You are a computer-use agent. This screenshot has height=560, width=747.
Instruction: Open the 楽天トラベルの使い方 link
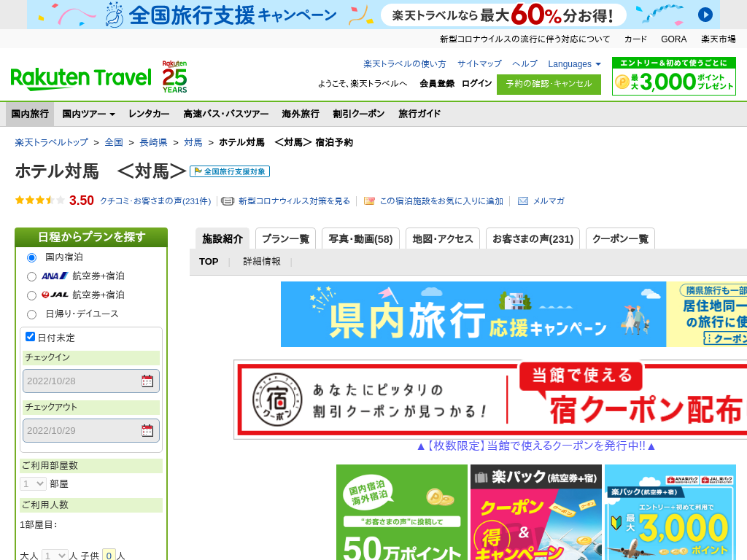404,64
